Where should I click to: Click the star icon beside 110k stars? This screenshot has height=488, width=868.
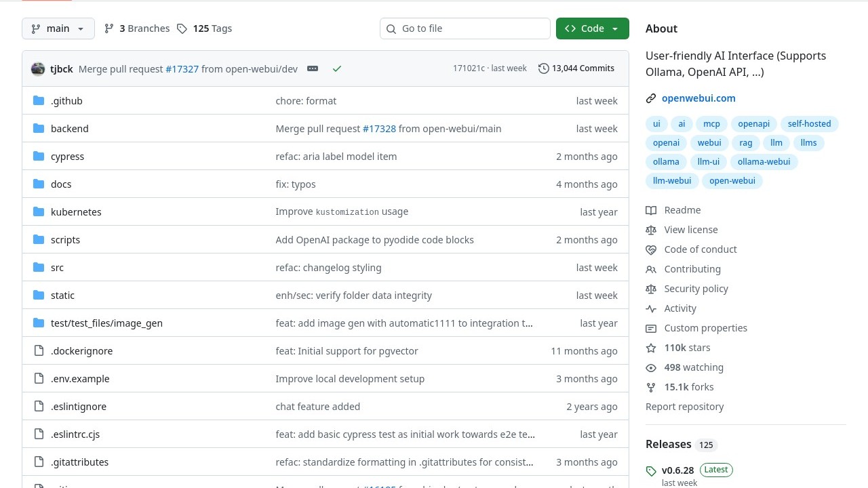651,348
